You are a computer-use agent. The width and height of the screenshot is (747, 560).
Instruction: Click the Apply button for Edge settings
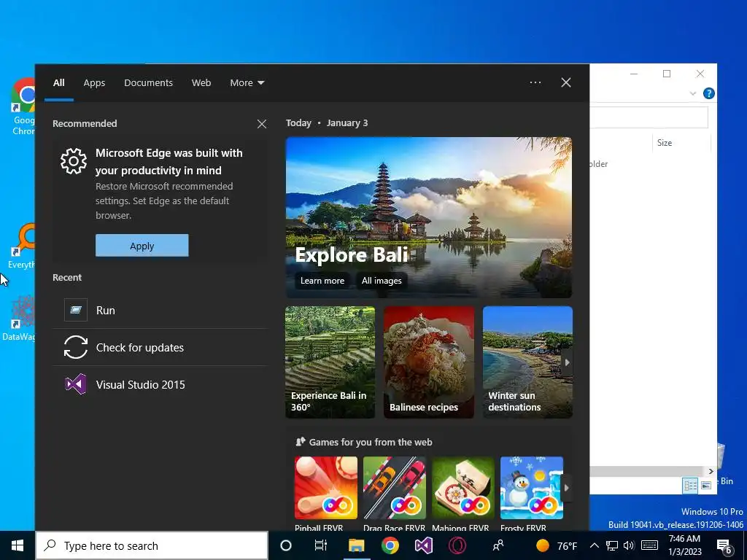point(142,245)
